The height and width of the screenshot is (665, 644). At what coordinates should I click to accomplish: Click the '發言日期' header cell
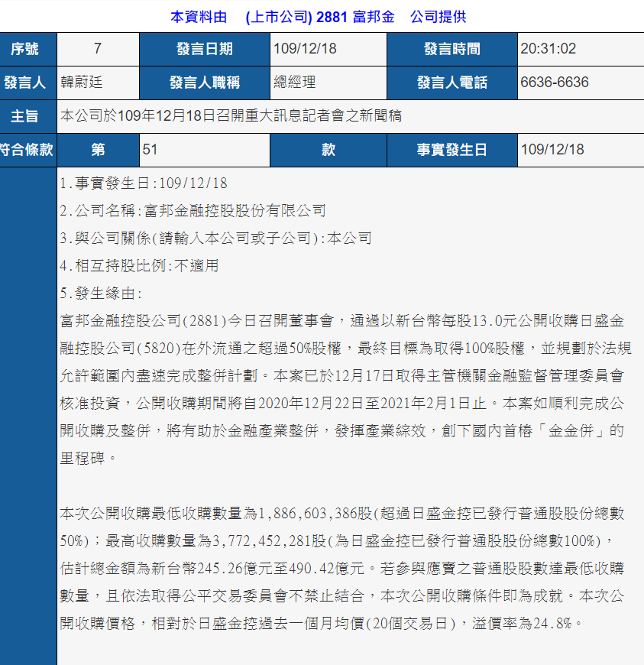pyautogui.click(x=205, y=49)
